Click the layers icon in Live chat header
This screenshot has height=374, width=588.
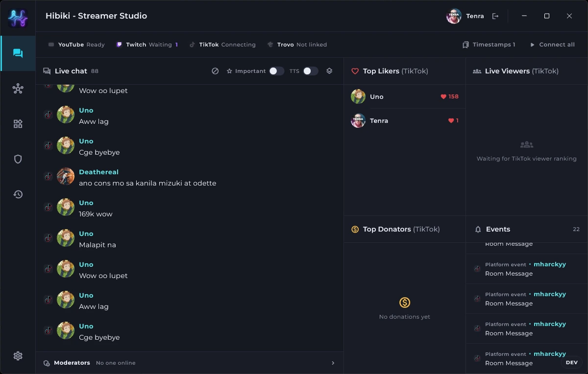(x=329, y=71)
